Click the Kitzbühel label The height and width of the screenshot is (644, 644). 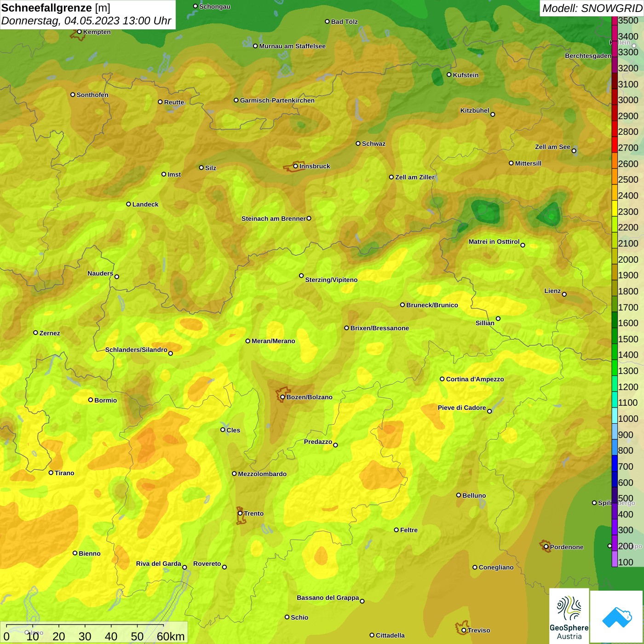475,110
